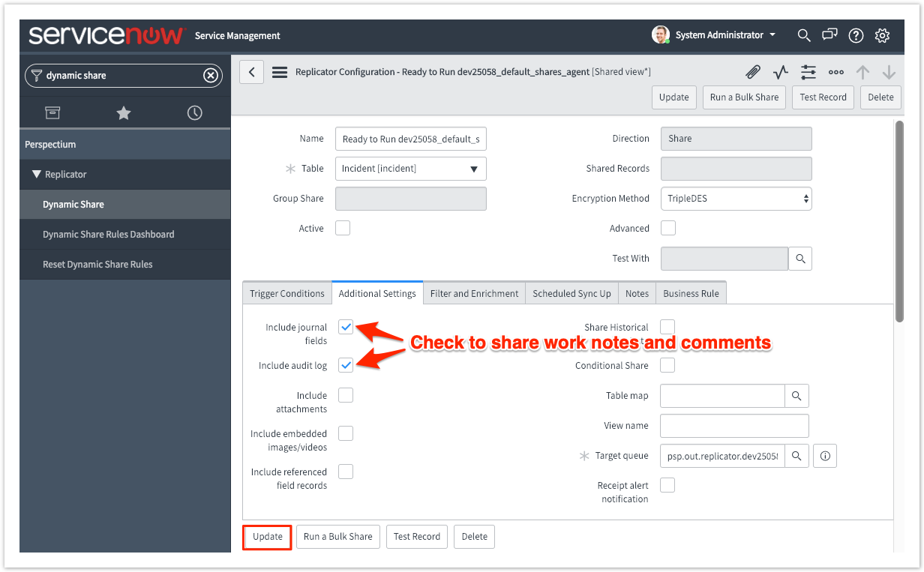Click the Target queue input field
924x572 pixels.
722,456
